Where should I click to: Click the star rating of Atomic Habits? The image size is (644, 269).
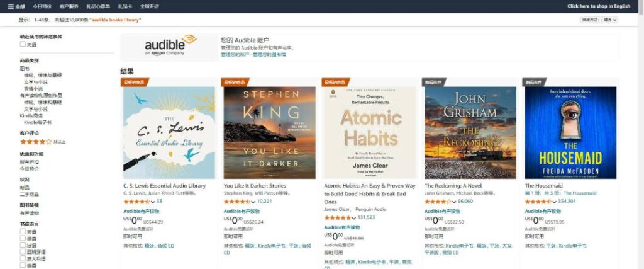pos(337,217)
